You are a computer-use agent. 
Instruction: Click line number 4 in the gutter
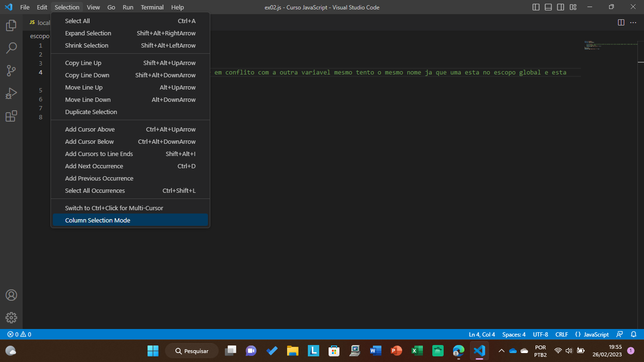(41, 73)
